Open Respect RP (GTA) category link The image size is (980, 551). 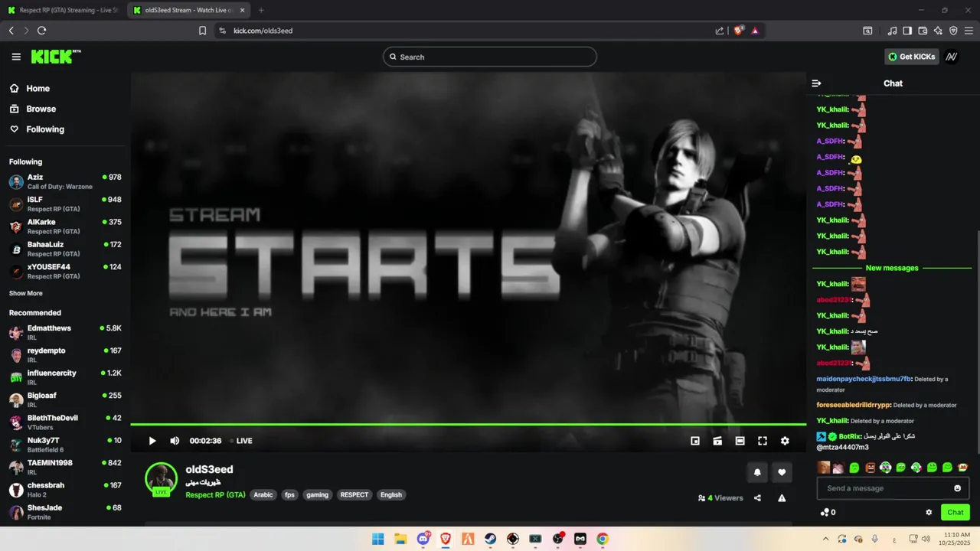tap(215, 495)
